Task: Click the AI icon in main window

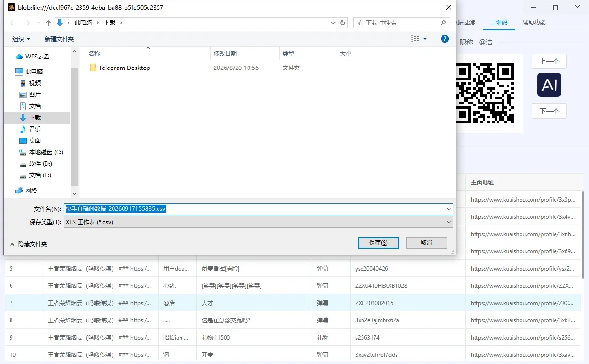Action: click(549, 85)
